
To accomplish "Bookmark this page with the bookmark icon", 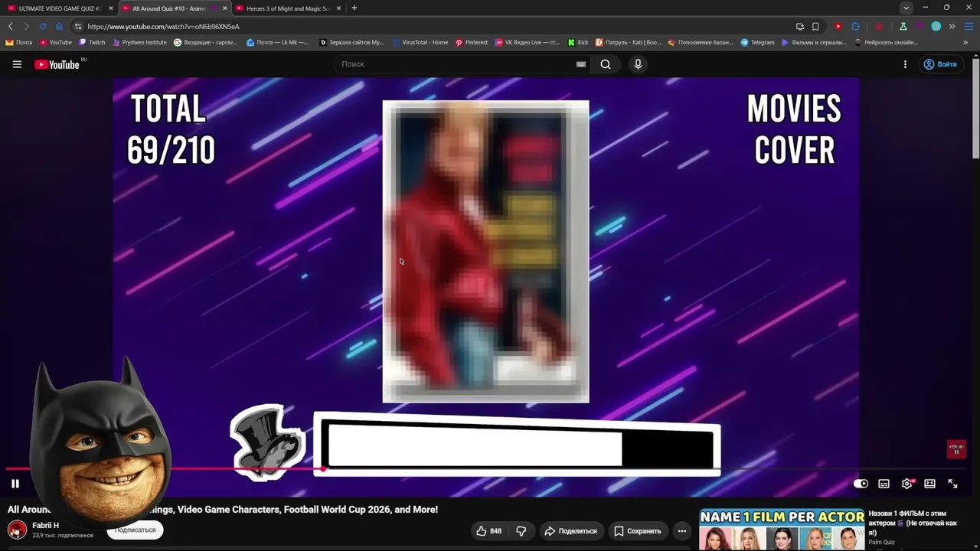I will click(x=815, y=27).
